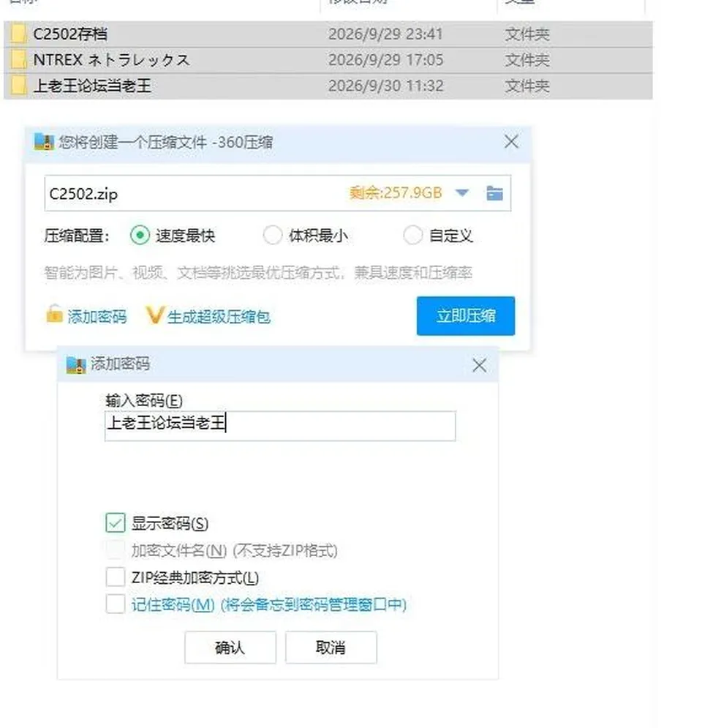Choose the 体积最小 compression option
The image size is (702, 728).
[272, 235]
